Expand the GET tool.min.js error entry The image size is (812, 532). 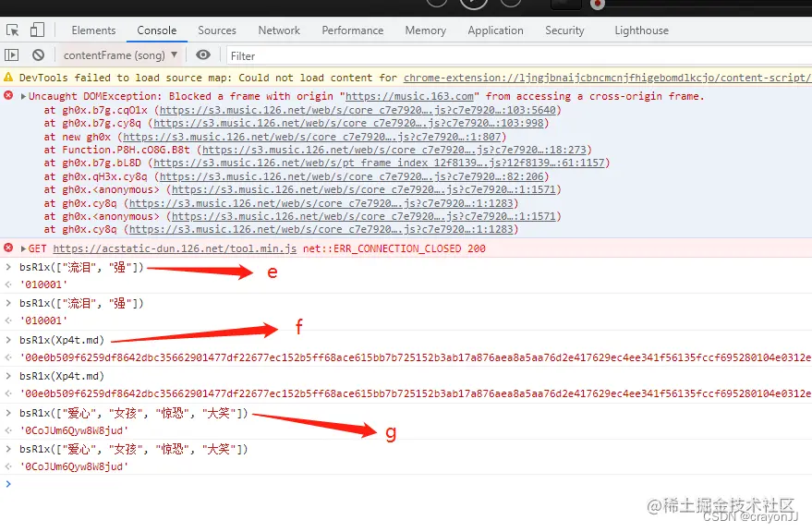[23, 248]
